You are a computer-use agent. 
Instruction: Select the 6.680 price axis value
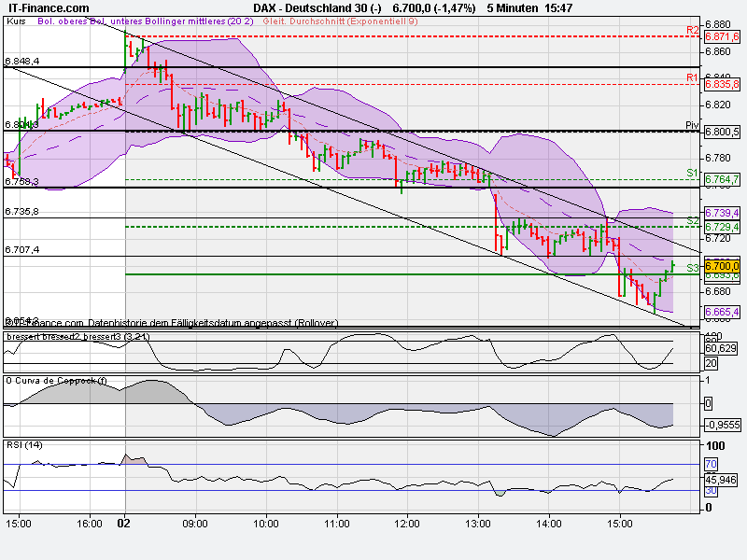[717, 291]
